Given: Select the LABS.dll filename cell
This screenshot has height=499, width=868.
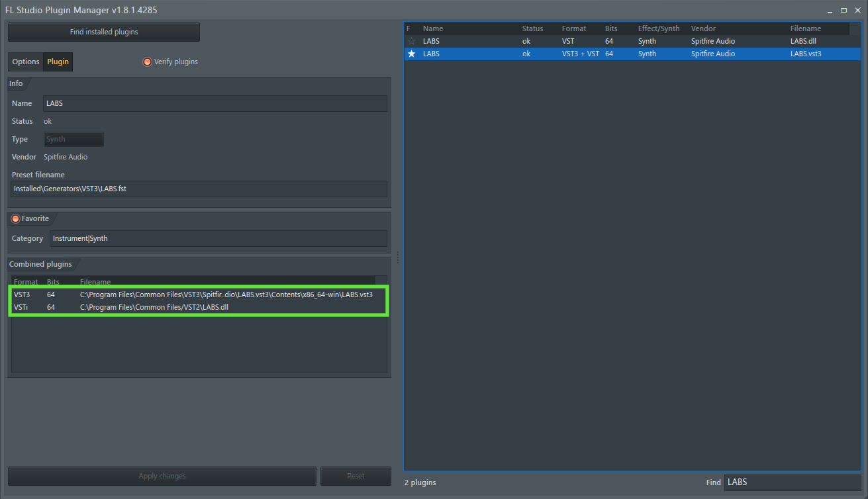Looking at the screenshot, I should point(803,41).
